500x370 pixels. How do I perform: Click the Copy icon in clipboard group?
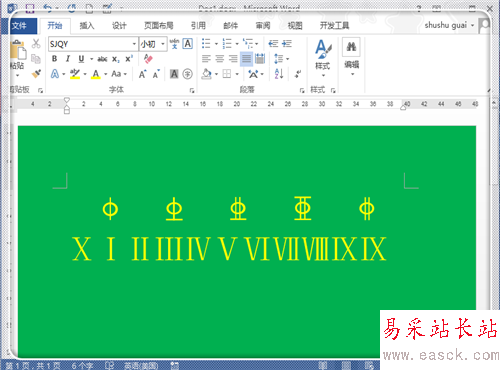(x=36, y=59)
